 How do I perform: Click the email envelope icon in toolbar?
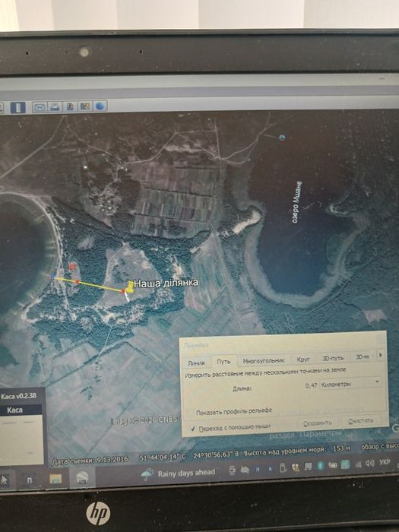coord(40,107)
